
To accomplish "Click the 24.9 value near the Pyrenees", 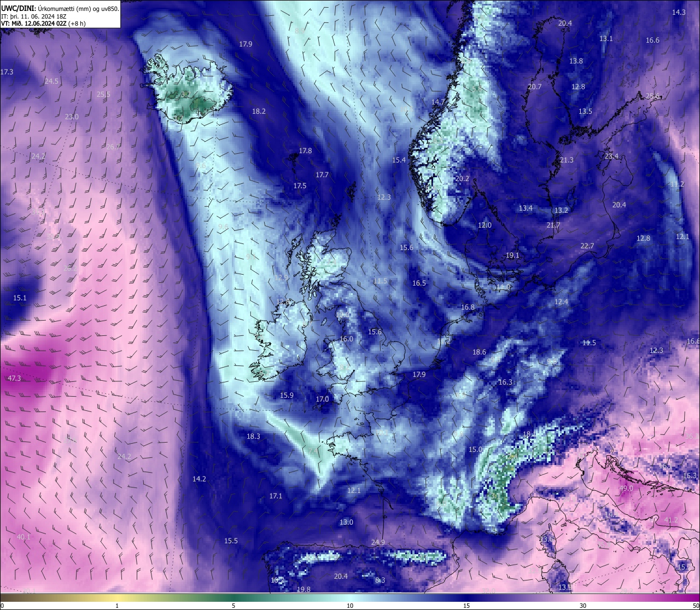I will 378,542.
